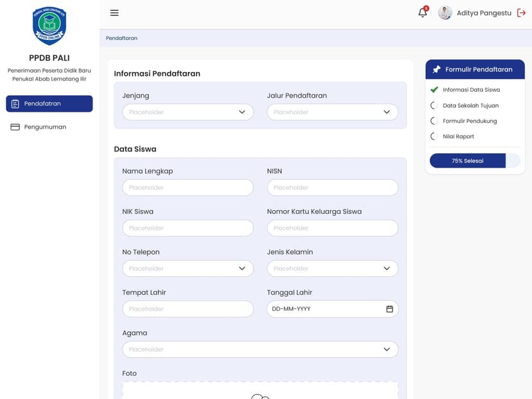Screen dimensions: 532x399
Task: Click the upload cloud icon under Foto
Action: point(260,396)
